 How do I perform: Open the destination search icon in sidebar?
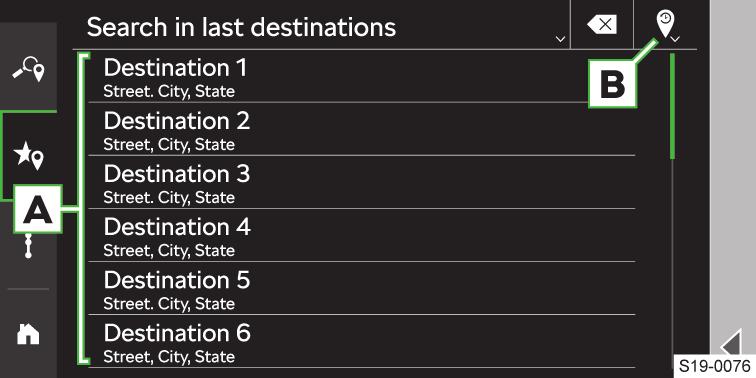click(x=28, y=70)
